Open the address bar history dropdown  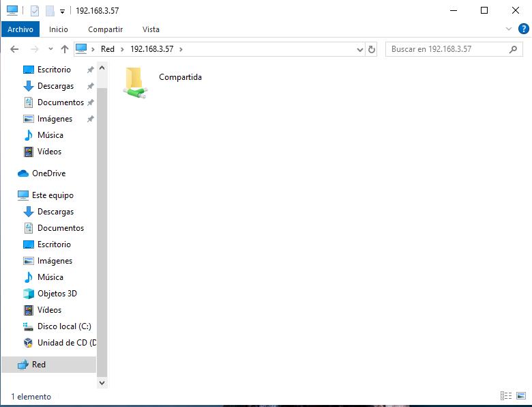[x=360, y=50]
